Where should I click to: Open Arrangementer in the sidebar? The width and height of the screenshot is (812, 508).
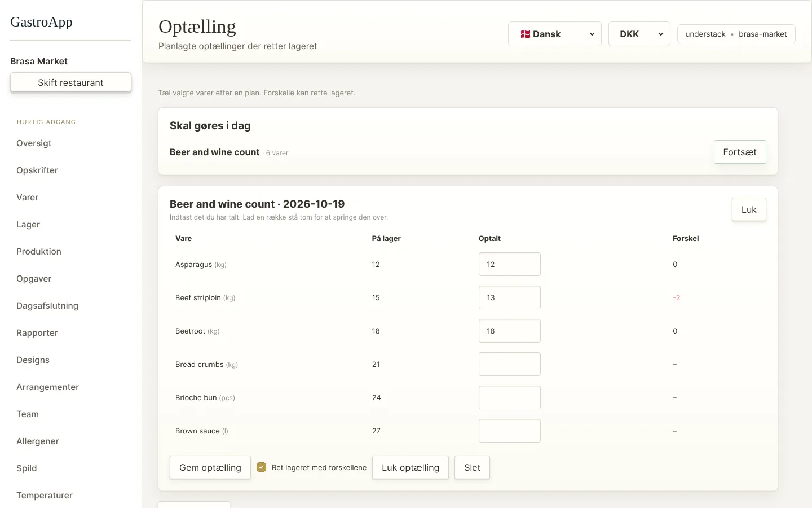pyautogui.click(x=48, y=387)
